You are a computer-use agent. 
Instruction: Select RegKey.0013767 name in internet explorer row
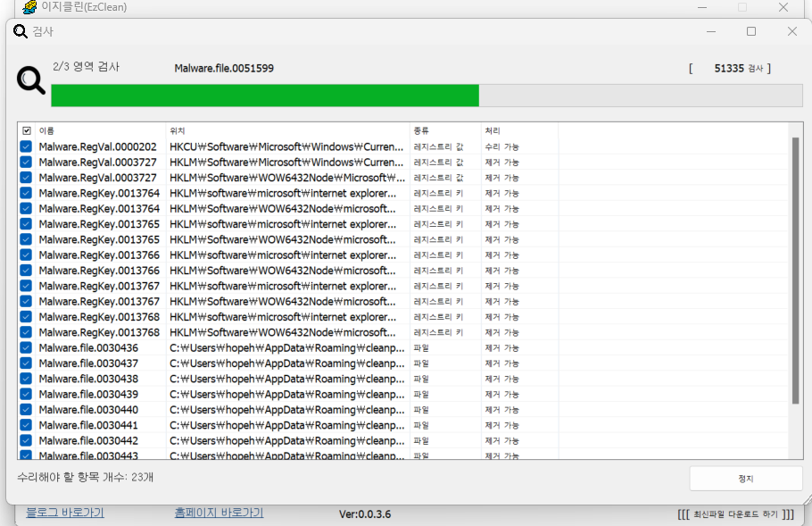pos(99,286)
